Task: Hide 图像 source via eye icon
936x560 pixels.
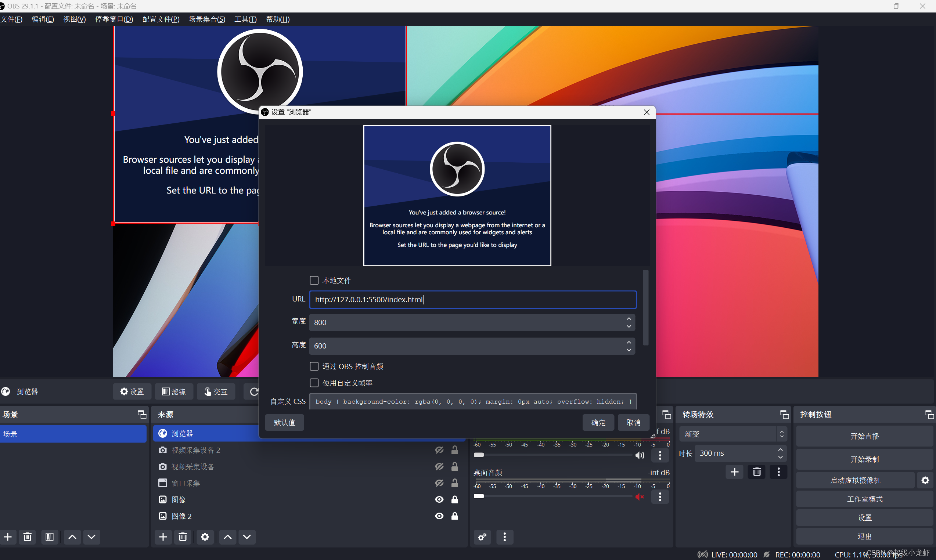Action: [439, 500]
